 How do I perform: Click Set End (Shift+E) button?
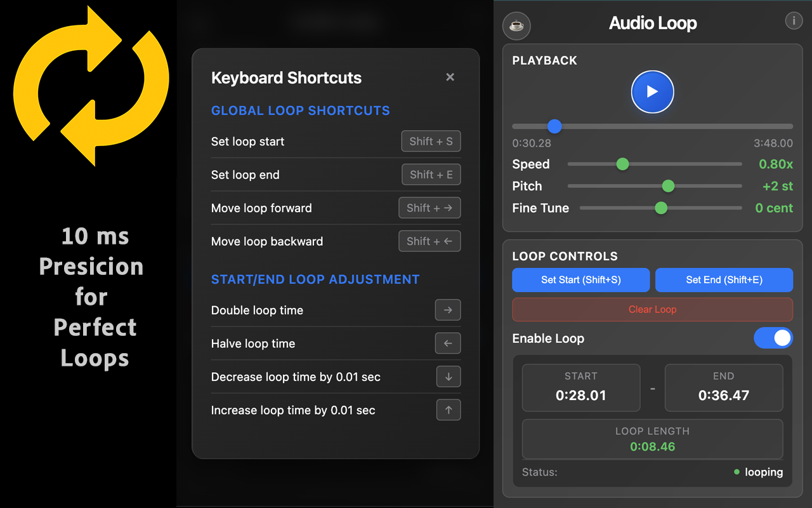[x=724, y=279]
